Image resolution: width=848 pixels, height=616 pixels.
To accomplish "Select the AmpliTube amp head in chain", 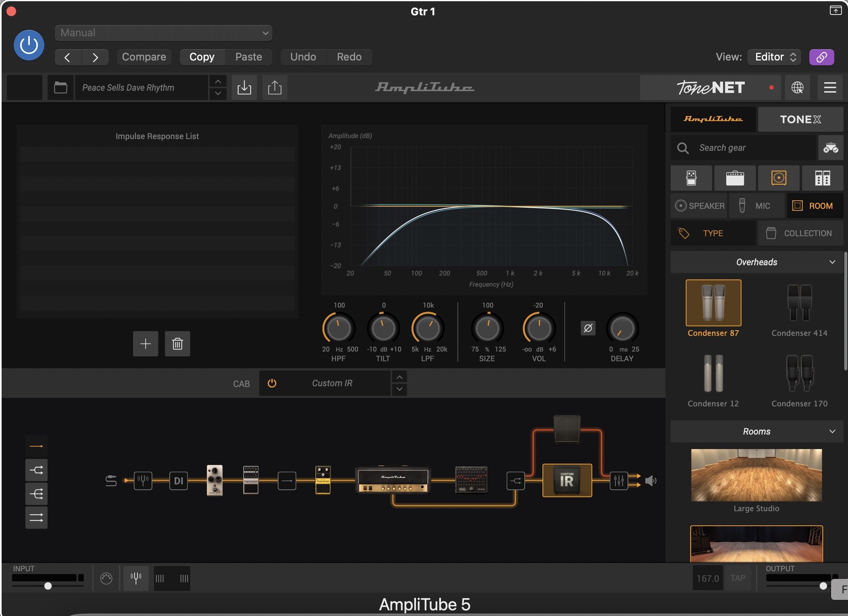I will [393, 480].
